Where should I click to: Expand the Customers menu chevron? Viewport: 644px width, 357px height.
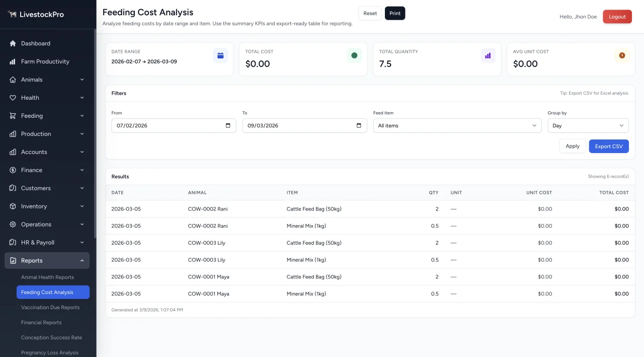(x=82, y=188)
